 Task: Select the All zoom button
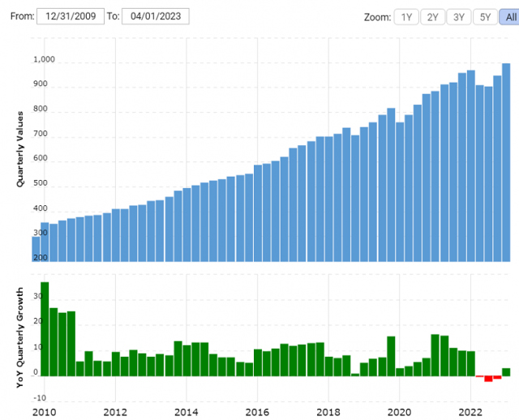pyautogui.click(x=508, y=17)
